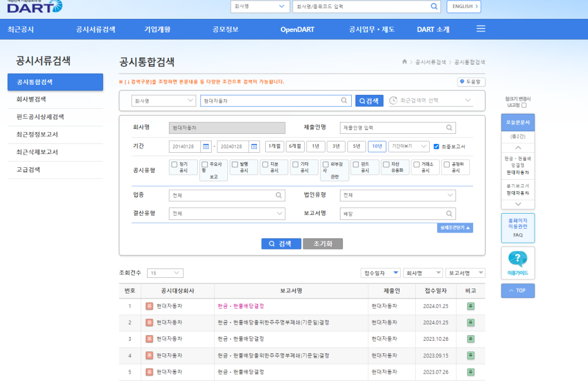Open 홈페이지 이용관련 FAQ
The width and height of the screenshot is (588, 381).
point(518,228)
